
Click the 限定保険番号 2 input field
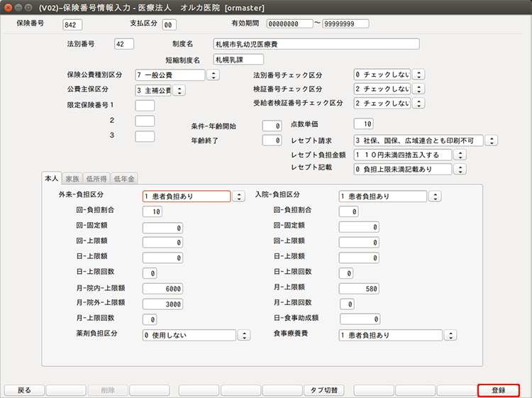coord(145,121)
